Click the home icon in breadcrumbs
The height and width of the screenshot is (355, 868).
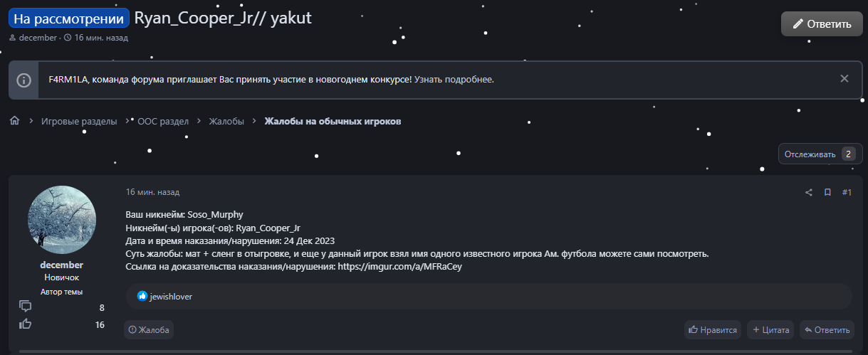(14, 121)
